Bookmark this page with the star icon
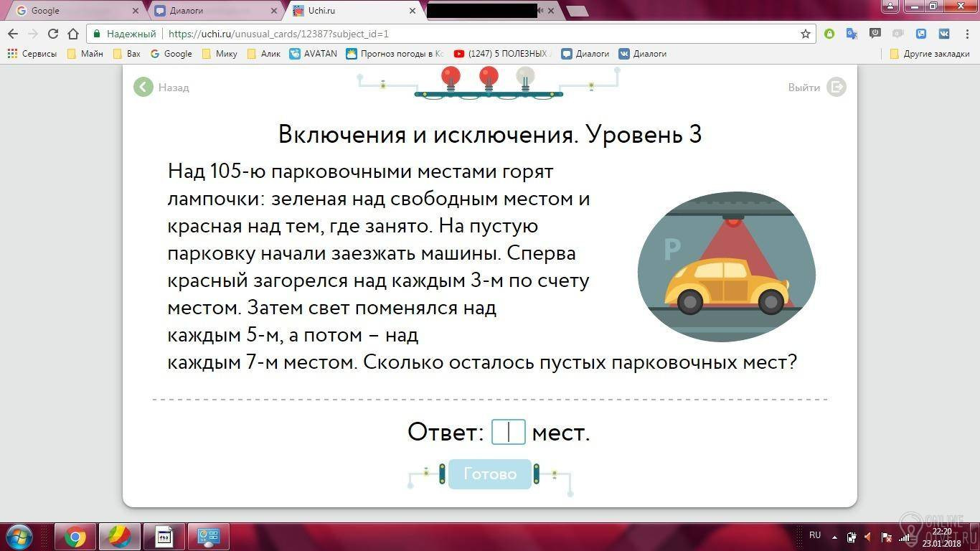980x551 pixels. pos(806,34)
